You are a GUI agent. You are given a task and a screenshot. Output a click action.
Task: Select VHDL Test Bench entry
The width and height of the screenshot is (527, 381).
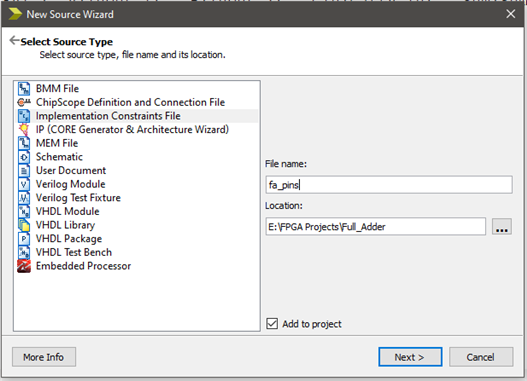click(x=74, y=252)
